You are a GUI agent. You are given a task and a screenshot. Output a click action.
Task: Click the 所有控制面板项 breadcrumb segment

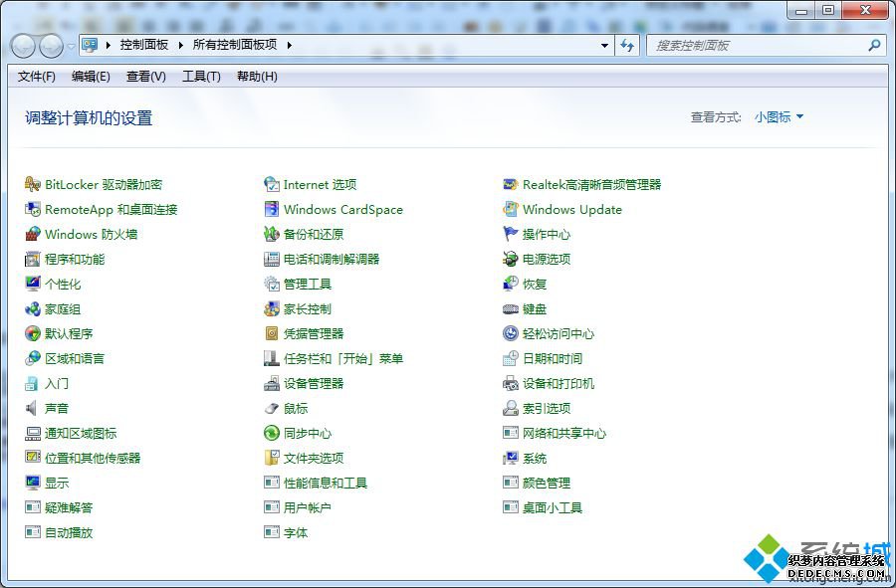click(235, 45)
